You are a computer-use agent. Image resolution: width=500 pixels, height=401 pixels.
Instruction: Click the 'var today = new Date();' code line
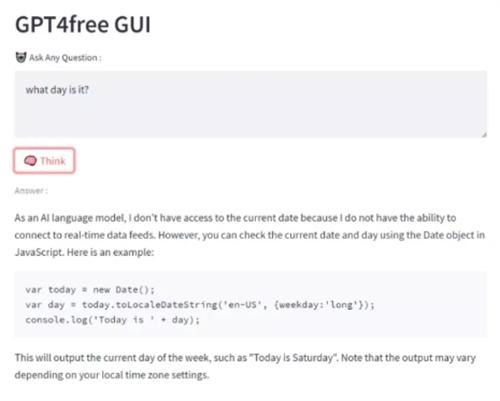point(90,289)
